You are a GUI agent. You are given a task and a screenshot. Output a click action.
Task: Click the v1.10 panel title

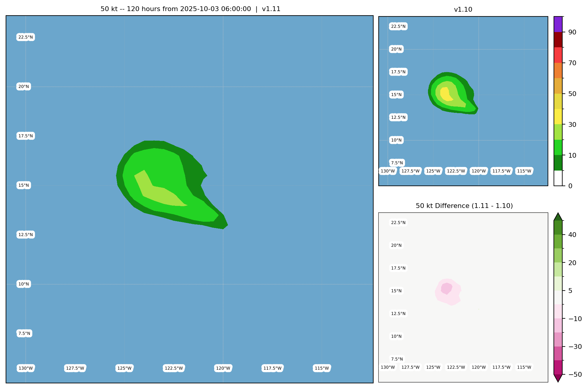[x=463, y=10]
